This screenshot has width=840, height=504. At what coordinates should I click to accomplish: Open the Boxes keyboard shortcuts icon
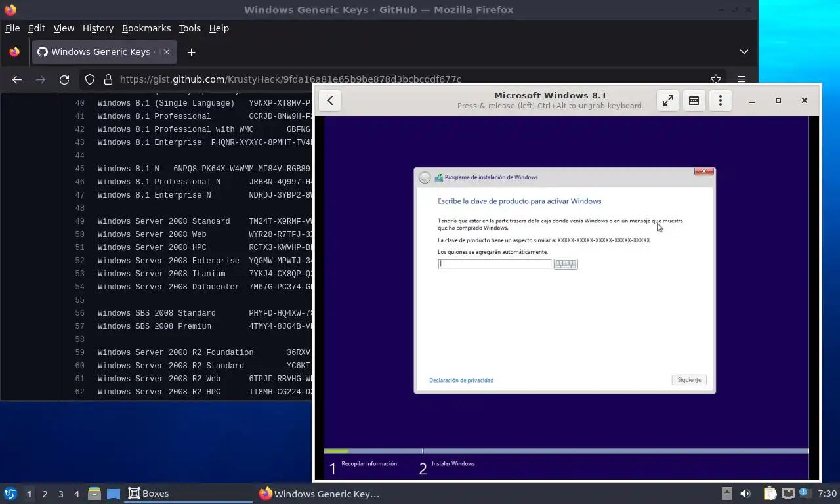click(694, 100)
